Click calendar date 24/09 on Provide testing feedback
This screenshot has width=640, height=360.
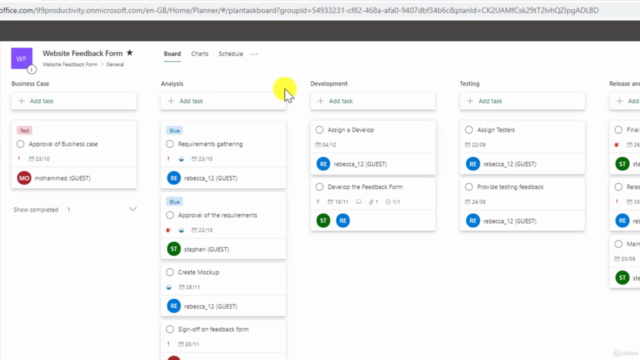click(x=475, y=202)
